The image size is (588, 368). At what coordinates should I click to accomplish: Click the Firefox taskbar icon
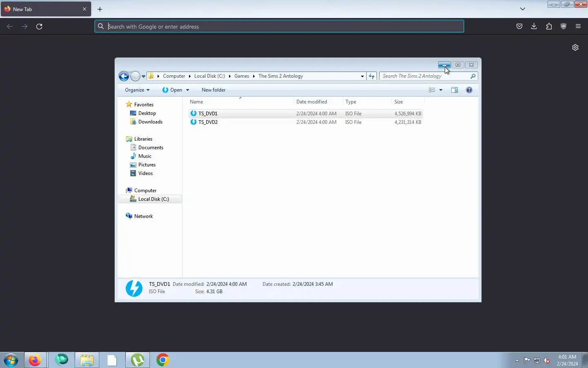tap(35, 360)
